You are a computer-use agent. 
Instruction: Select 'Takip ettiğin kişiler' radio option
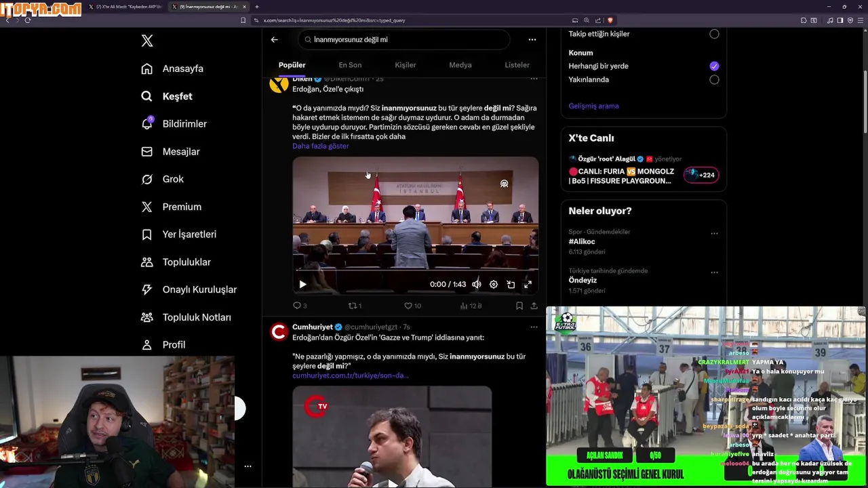click(x=714, y=34)
